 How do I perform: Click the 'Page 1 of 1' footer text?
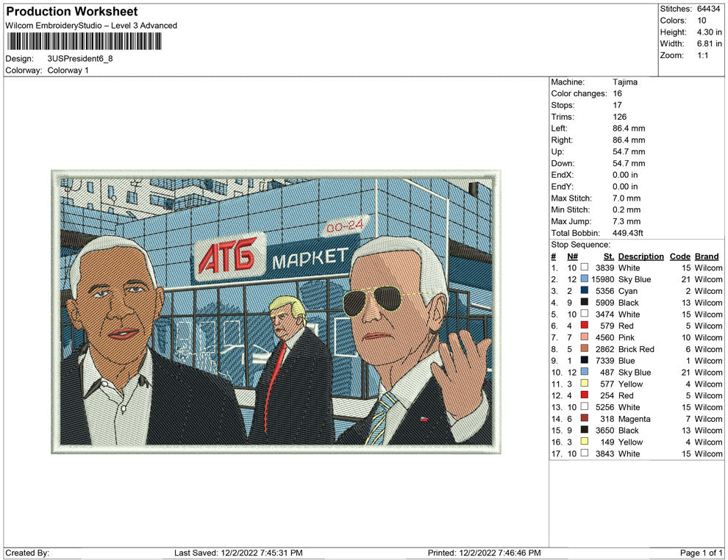pos(701,553)
